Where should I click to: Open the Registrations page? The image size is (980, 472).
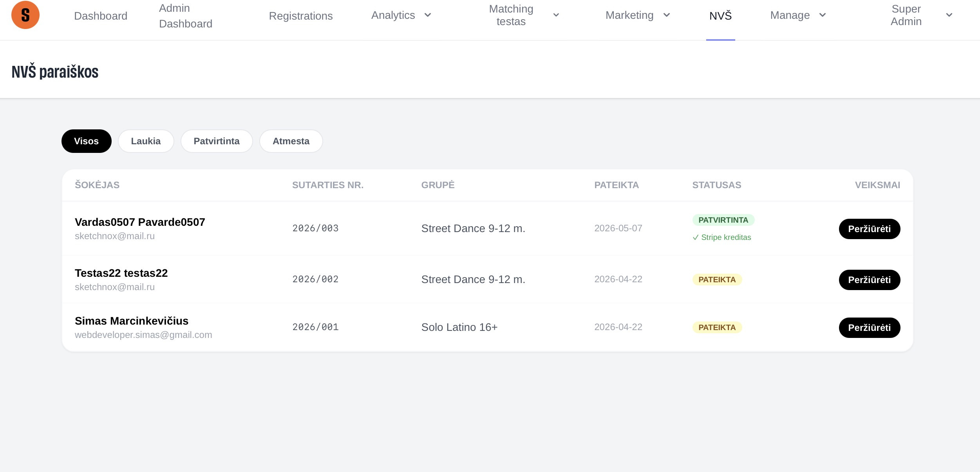pyautogui.click(x=301, y=16)
